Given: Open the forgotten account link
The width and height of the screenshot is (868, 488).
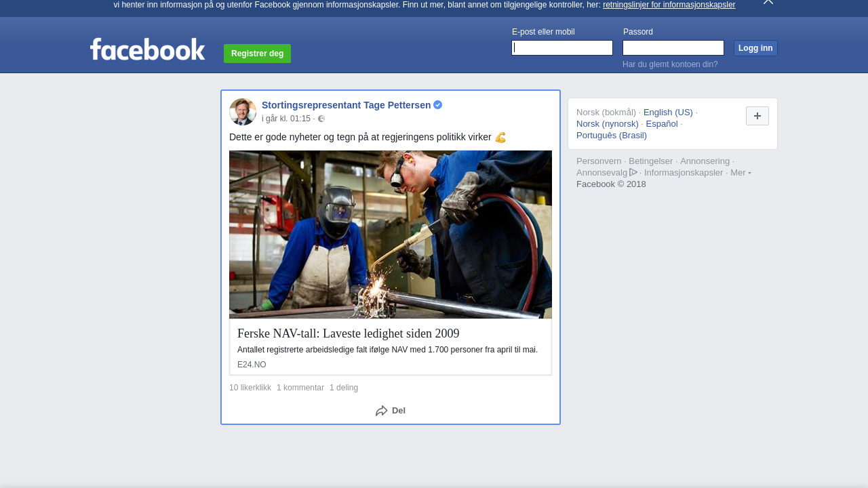Looking at the screenshot, I should (x=670, y=64).
